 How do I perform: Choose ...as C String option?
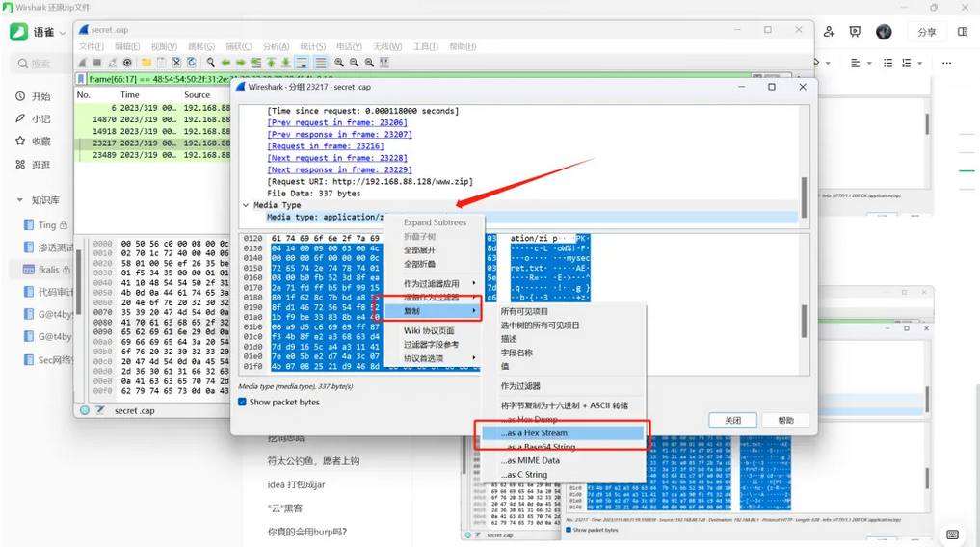click(563, 474)
